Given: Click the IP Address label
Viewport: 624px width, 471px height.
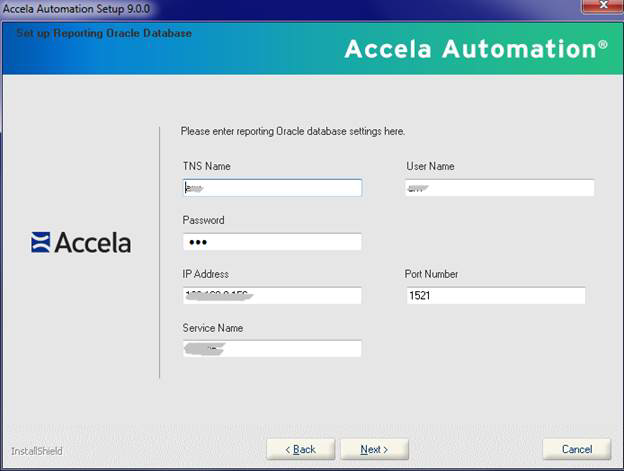Looking at the screenshot, I should (205, 274).
